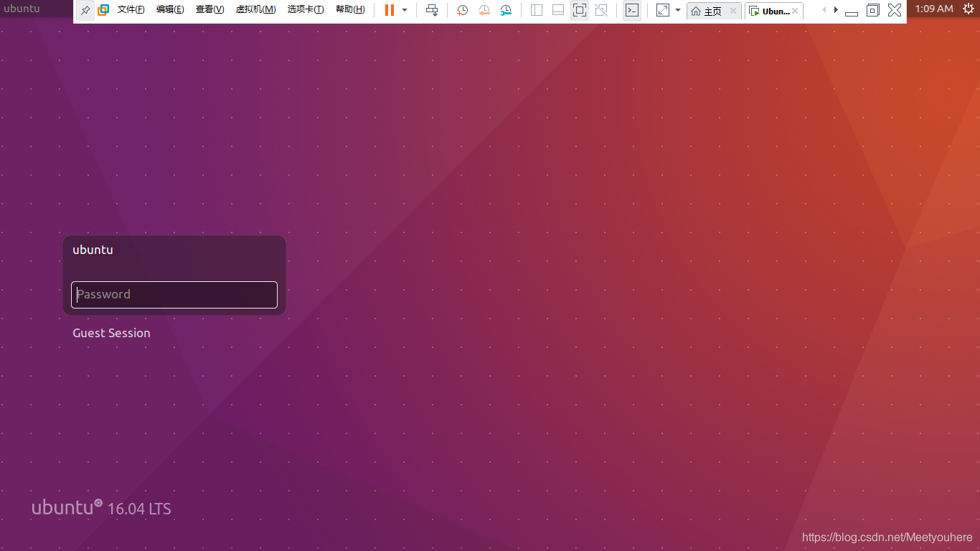Go to next tab with right arrow
Viewport: 980px width, 551px height.
pos(836,10)
